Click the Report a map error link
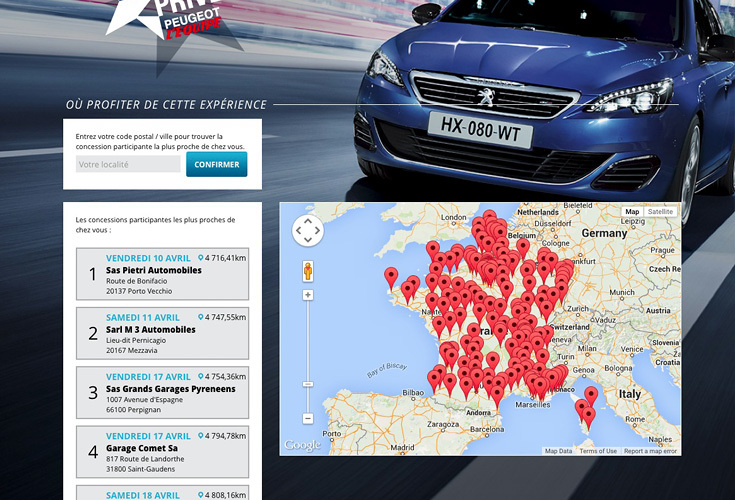 click(650, 451)
